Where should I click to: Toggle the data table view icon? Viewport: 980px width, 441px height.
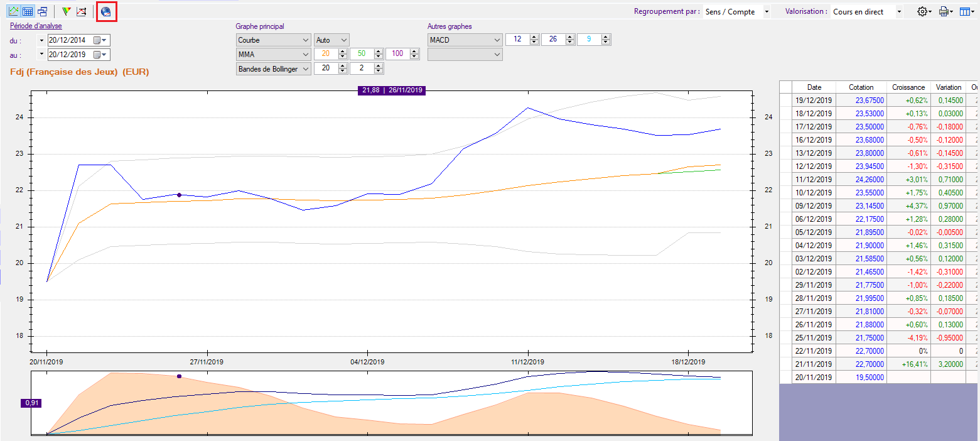coord(28,11)
